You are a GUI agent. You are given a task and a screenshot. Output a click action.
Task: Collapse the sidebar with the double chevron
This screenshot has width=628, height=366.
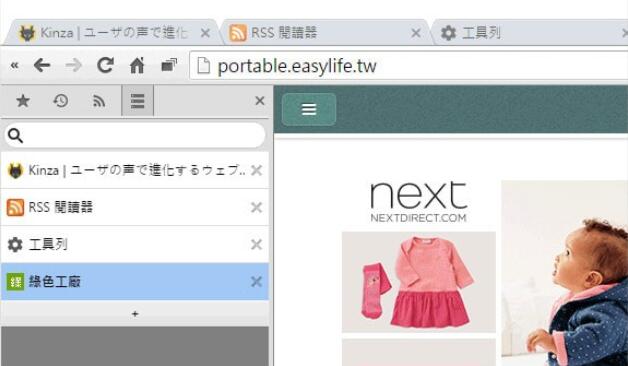point(14,66)
